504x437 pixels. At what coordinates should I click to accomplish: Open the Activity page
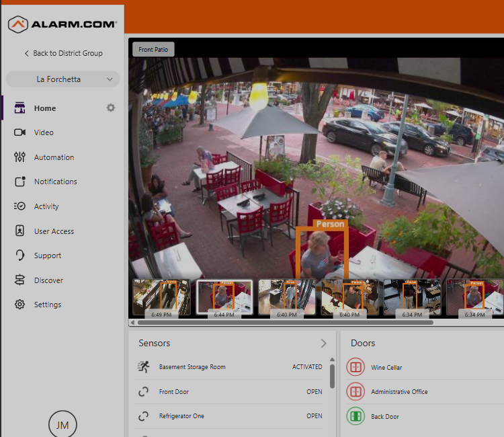tap(46, 206)
